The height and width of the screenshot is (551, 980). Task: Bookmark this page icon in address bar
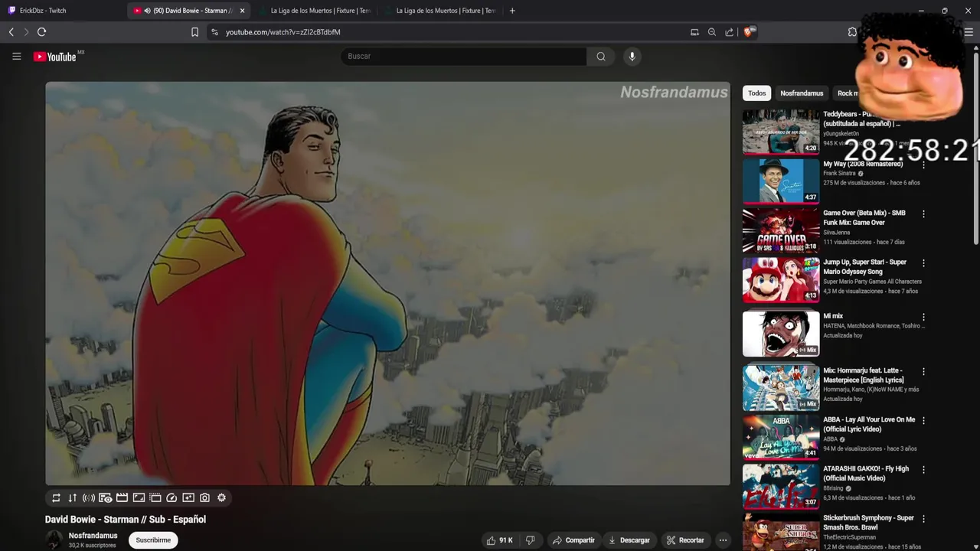194,32
